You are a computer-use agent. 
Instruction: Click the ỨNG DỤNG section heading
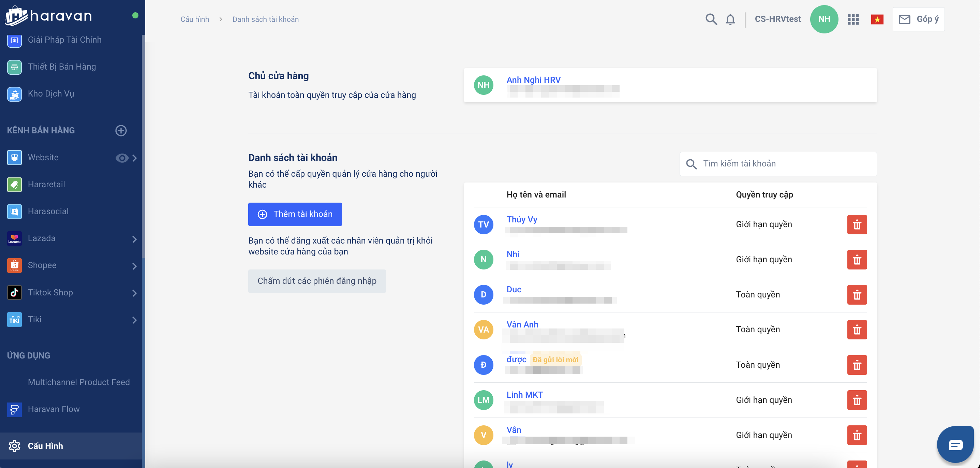(x=29, y=355)
